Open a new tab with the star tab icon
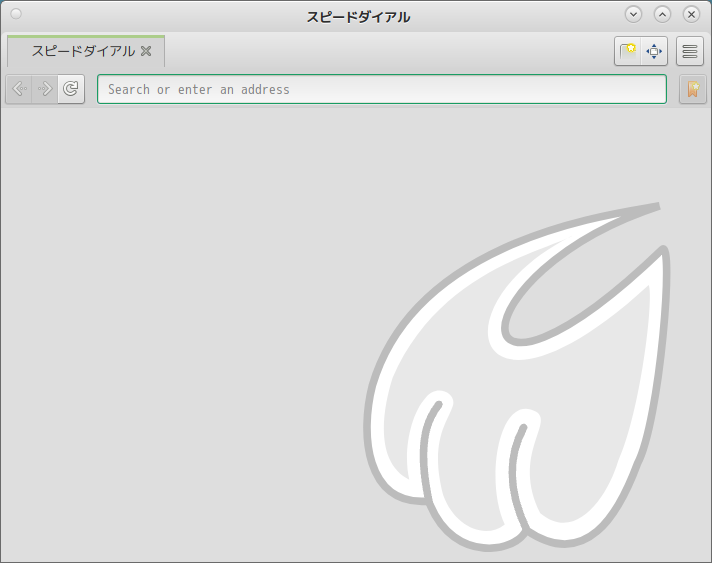712x563 pixels. pyautogui.click(x=628, y=51)
